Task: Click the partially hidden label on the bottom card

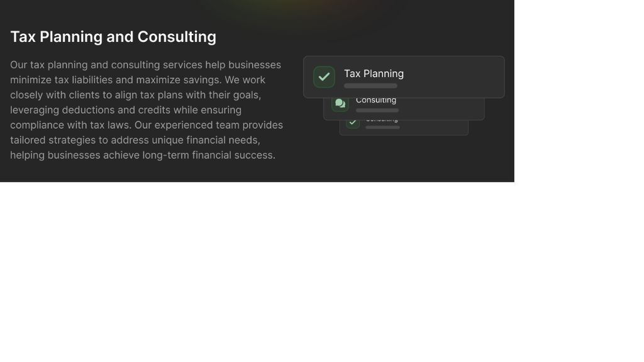Action: point(382,120)
